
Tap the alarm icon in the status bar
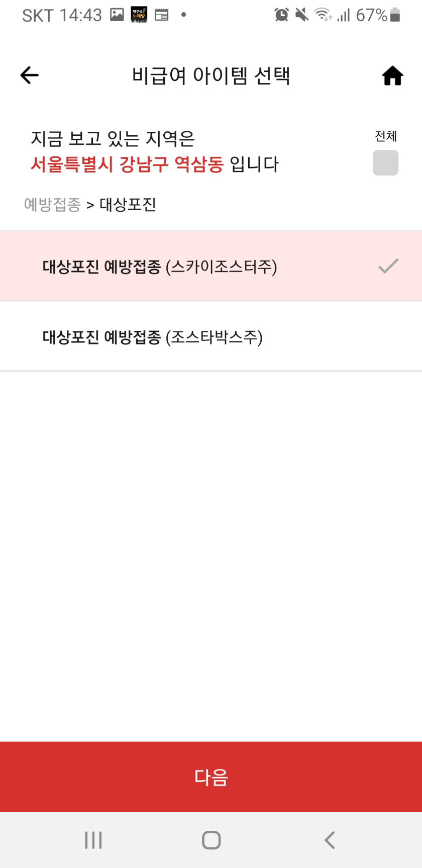point(282,15)
